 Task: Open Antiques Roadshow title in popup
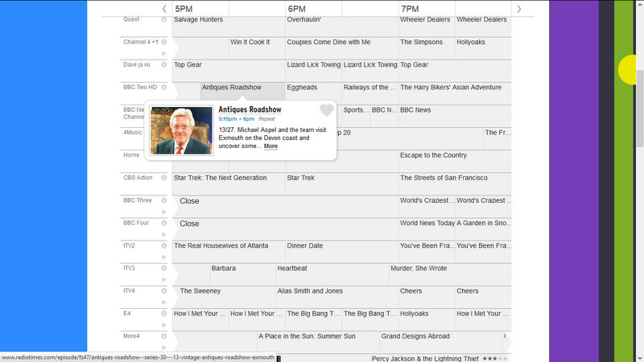pyautogui.click(x=250, y=109)
